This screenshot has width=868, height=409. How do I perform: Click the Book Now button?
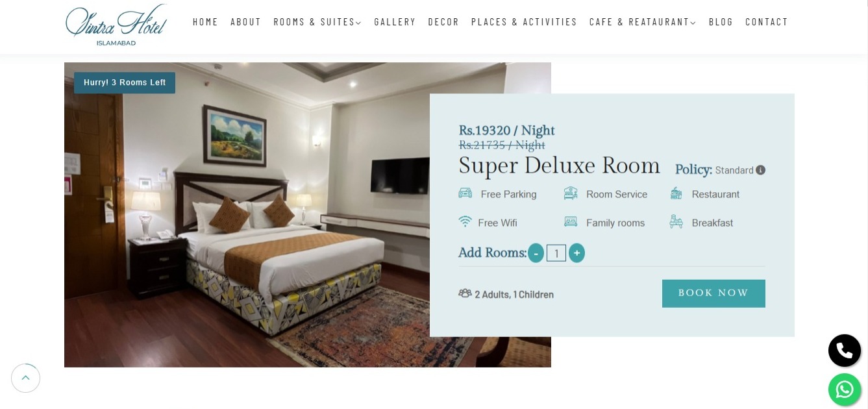click(713, 293)
